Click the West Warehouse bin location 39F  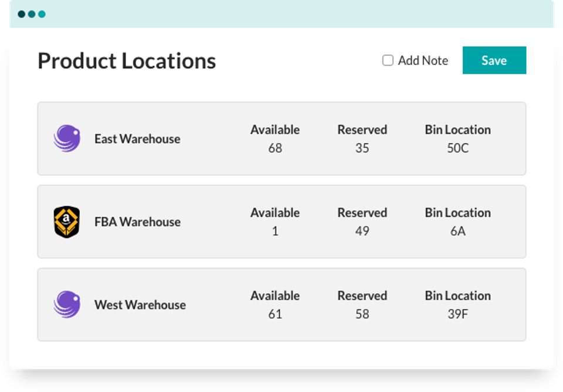(x=457, y=314)
